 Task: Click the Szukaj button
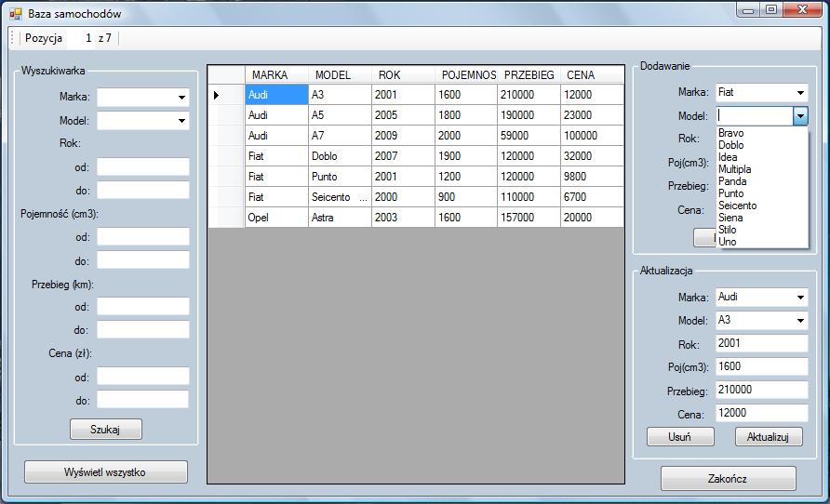tap(106, 430)
